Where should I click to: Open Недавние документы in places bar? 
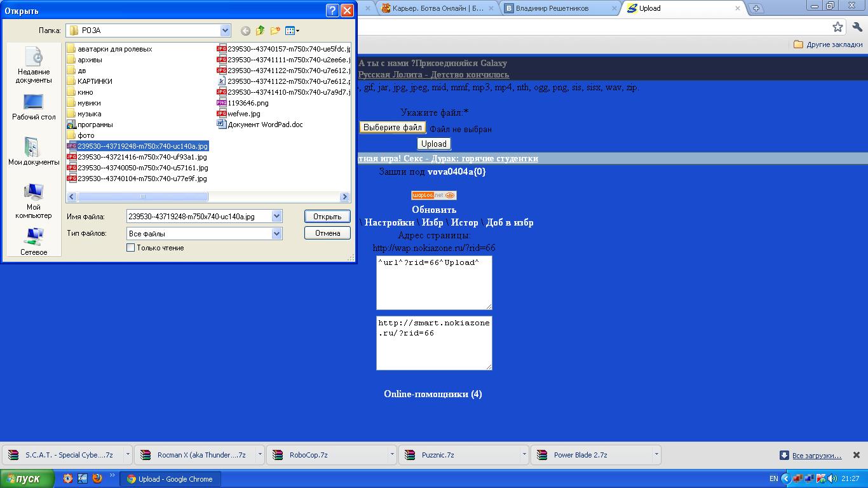pyautogui.click(x=34, y=65)
